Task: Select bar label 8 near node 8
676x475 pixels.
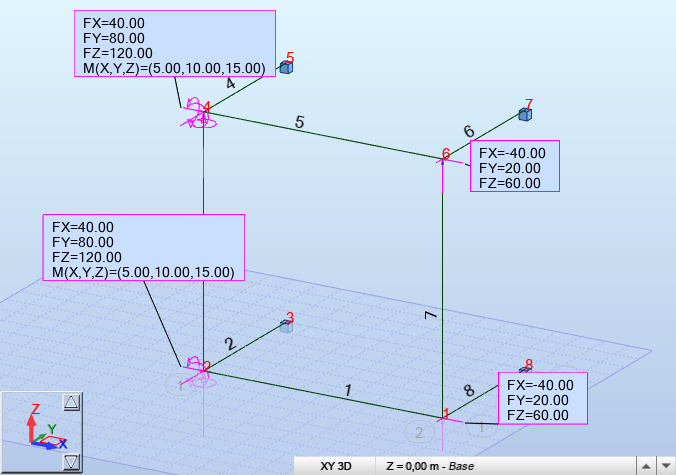Action: click(469, 391)
